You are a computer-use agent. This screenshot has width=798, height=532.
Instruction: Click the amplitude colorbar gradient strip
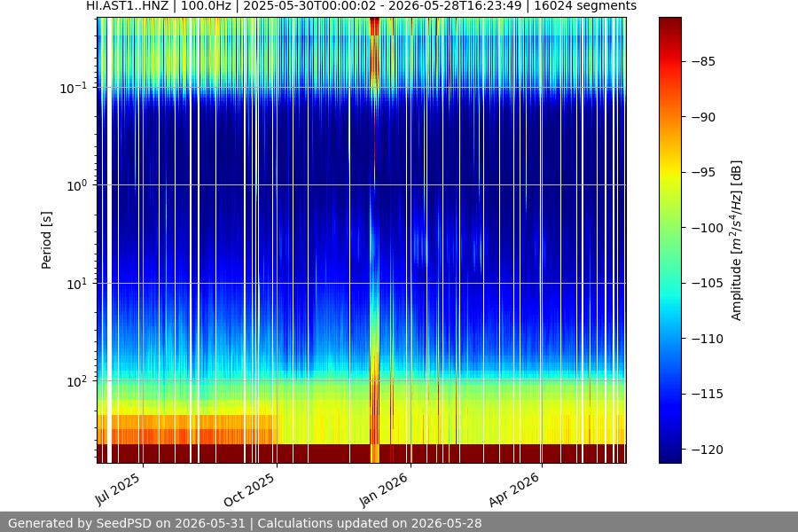point(669,240)
